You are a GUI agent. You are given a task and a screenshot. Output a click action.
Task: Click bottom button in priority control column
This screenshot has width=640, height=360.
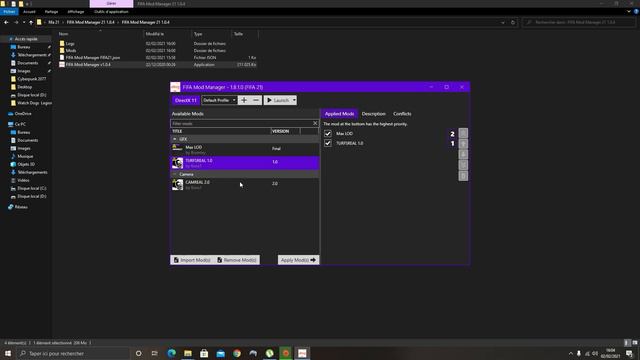[x=463, y=176]
